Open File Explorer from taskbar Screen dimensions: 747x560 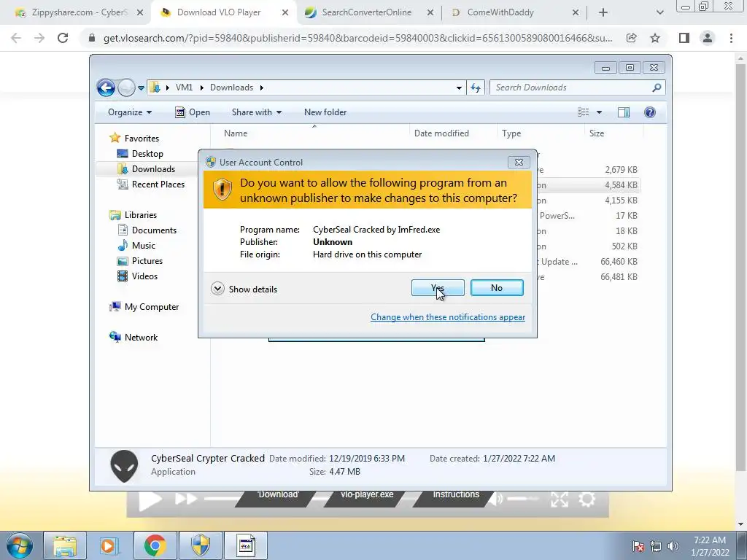pos(65,545)
